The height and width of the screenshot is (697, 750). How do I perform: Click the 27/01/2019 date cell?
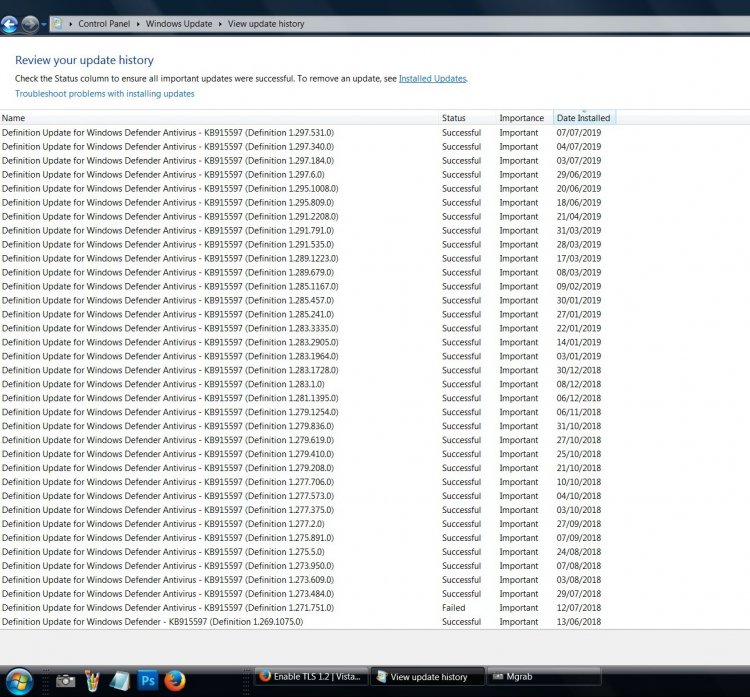[579, 314]
